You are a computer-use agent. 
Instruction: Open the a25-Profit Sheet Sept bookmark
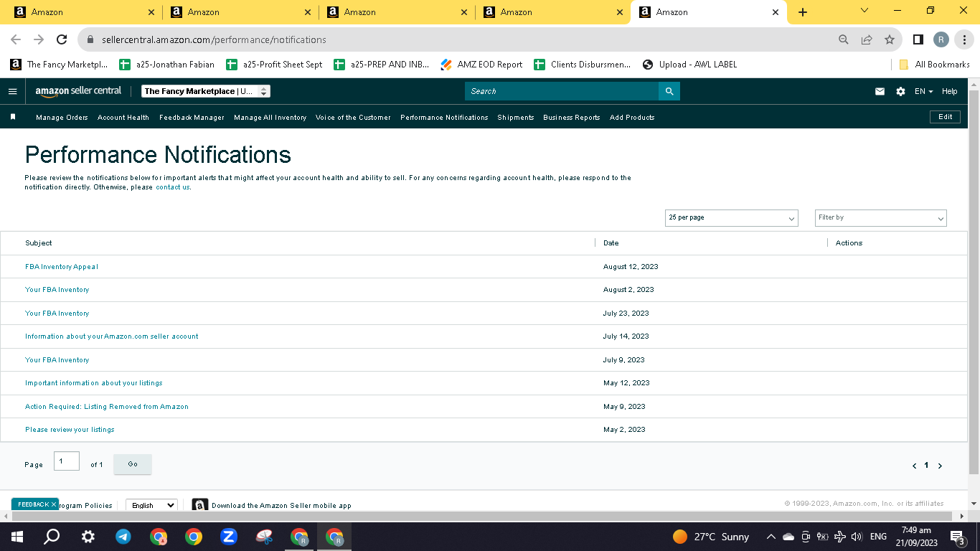click(x=274, y=65)
